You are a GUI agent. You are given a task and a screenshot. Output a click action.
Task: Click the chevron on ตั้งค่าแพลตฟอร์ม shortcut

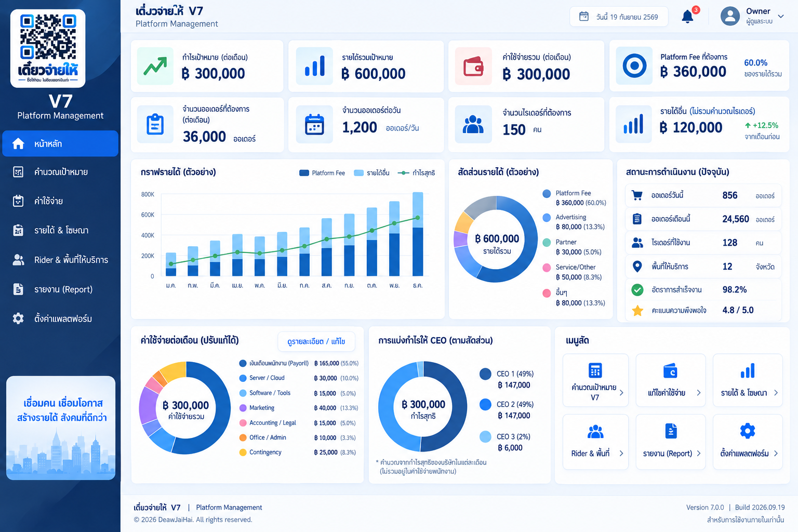pos(776,454)
